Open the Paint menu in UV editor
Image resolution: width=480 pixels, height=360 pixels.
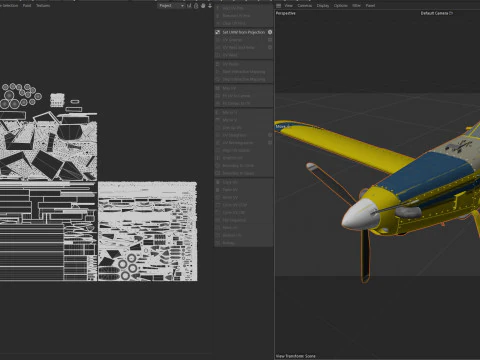tap(27, 6)
